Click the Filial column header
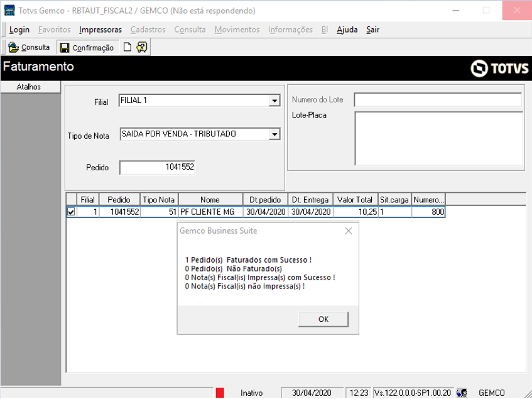 (87, 200)
